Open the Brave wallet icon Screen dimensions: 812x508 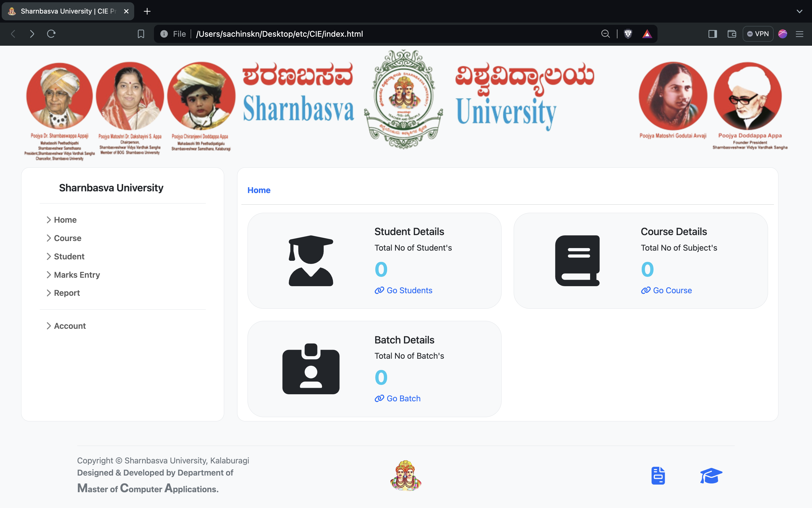tap(732, 34)
